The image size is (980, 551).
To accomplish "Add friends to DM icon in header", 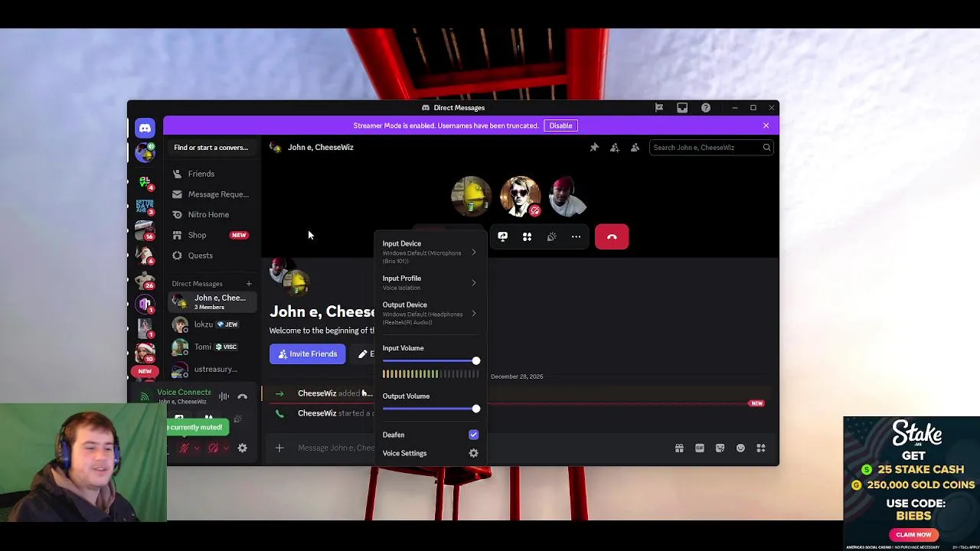I will tap(614, 148).
